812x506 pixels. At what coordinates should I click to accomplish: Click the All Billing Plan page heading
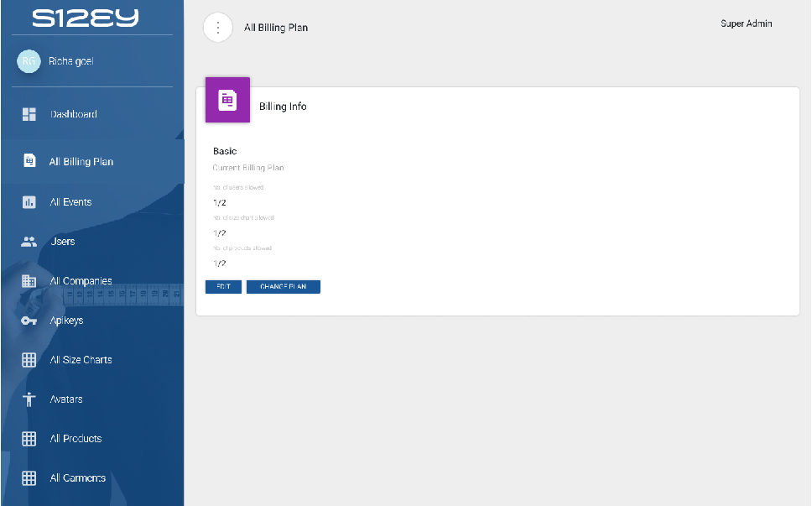pos(276,28)
